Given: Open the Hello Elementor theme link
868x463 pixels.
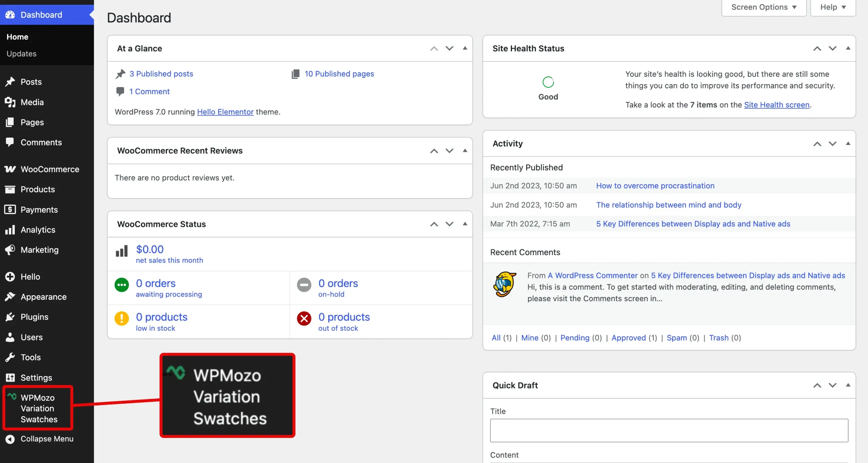Looking at the screenshot, I should tap(225, 112).
